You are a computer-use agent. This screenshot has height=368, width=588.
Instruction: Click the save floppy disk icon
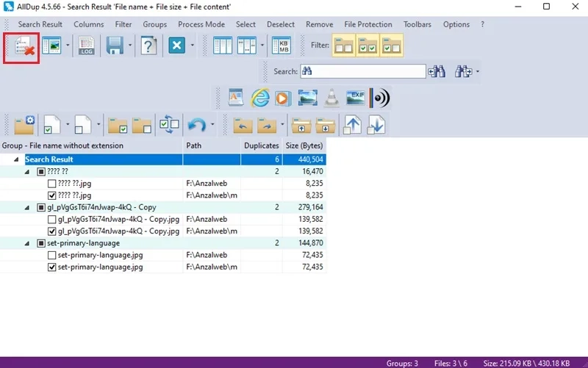coord(115,46)
